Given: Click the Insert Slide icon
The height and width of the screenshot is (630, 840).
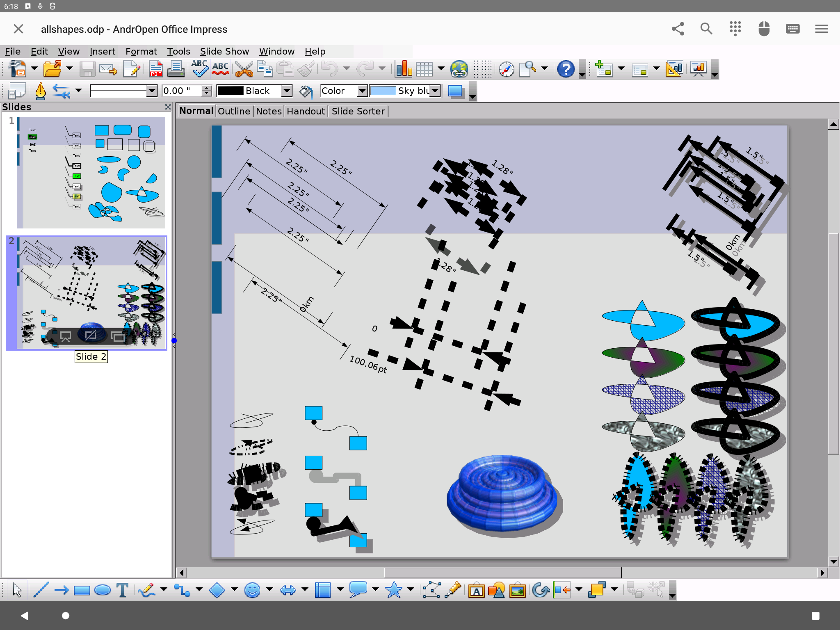Looking at the screenshot, I should pyautogui.click(x=604, y=69).
